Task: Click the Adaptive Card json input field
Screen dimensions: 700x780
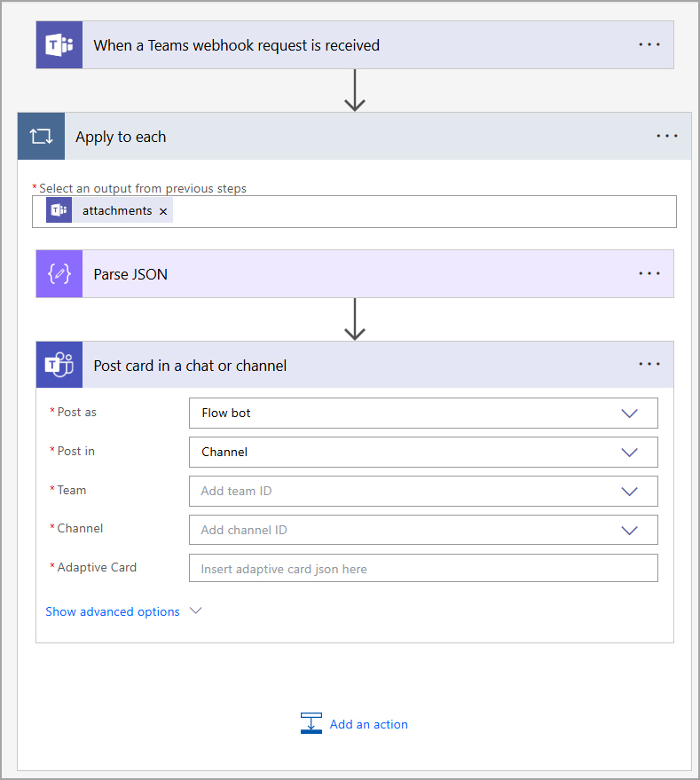Action: tap(423, 568)
